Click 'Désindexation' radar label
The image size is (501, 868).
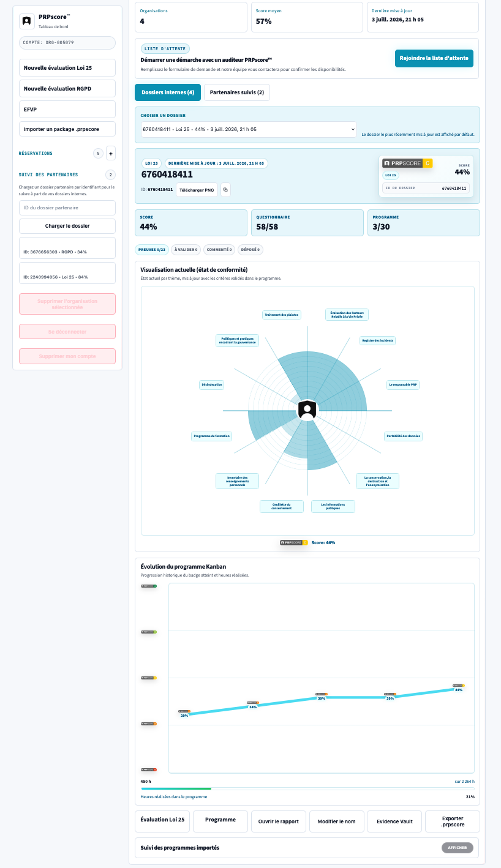[211, 385]
